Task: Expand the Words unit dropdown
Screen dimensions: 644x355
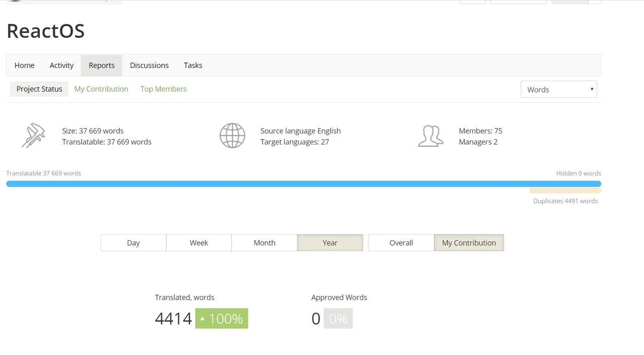Action: (559, 89)
